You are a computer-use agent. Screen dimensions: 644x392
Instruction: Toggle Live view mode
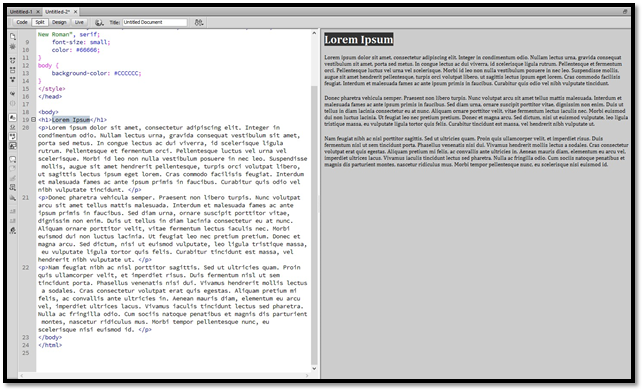pyautogui.click(x=79, y=22)
